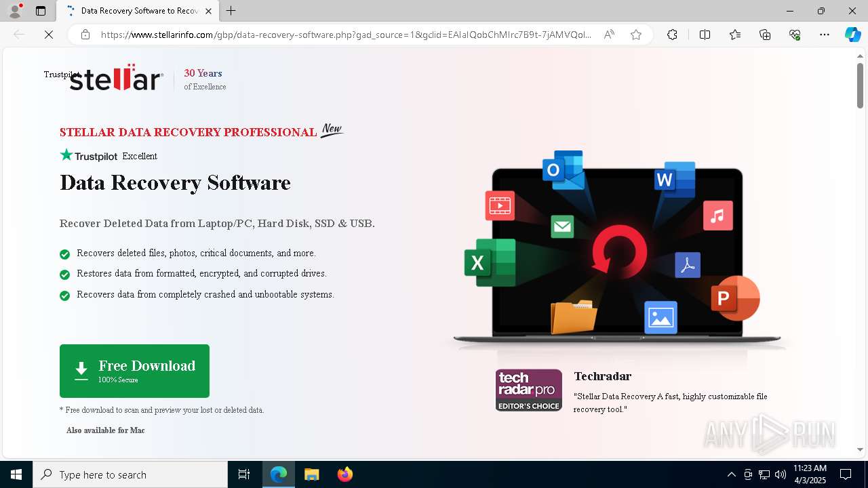Viewport: 868px width, 488px height.
Task: Click the Excel icon on laptop image
Action: (x=490, y=262)
